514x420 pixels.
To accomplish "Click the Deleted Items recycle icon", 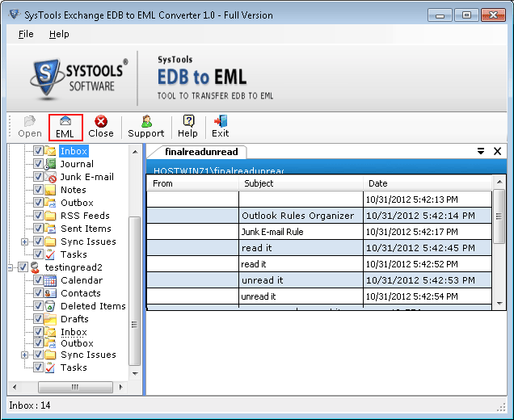I will click(50, 306).
